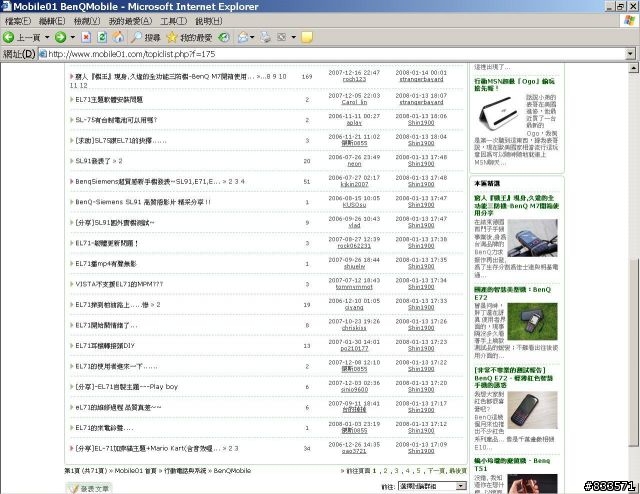Open topic 'SL-75有台製電池可以用嗎?'

116,120
